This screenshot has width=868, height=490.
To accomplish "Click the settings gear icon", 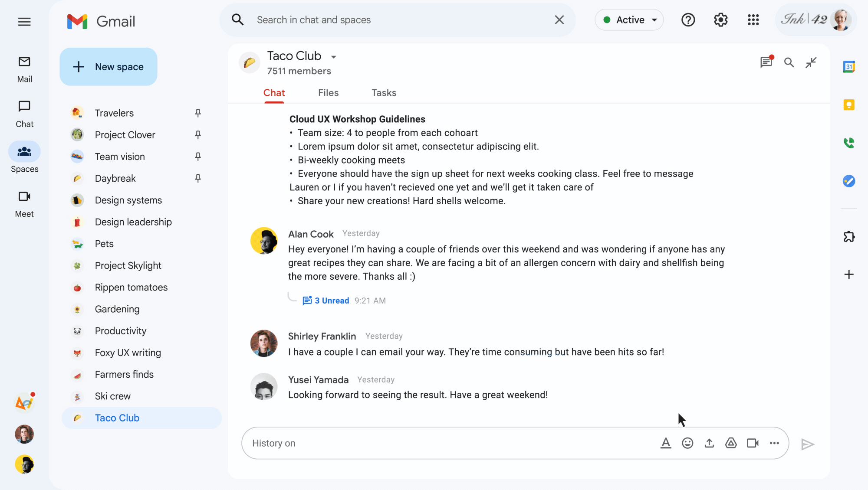I will [721, 20].
